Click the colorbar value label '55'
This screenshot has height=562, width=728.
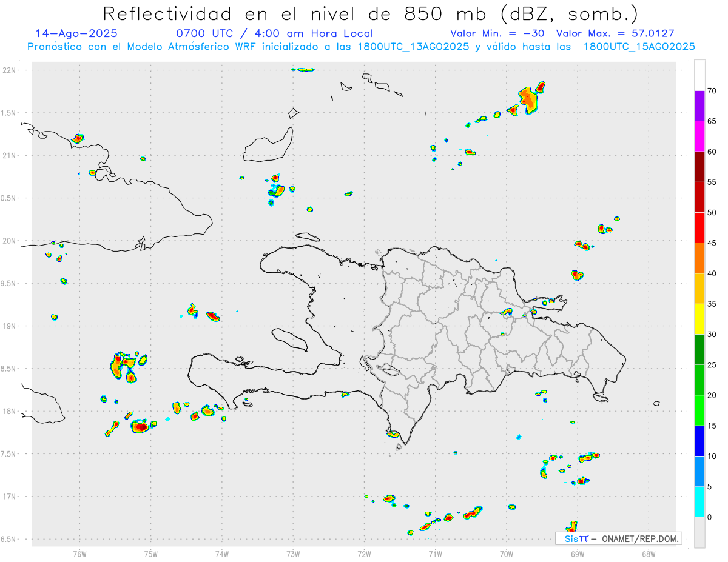click(x=712, y=182)
